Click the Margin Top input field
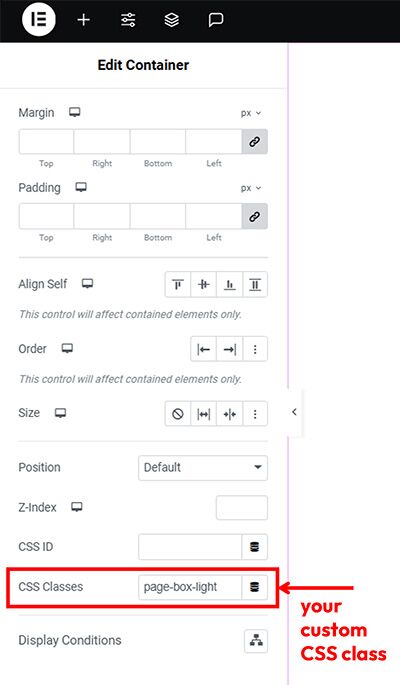 (x=46, y=142)
